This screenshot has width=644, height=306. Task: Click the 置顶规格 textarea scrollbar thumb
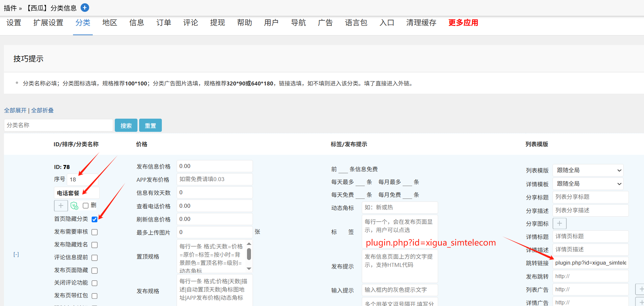[249, 254]
